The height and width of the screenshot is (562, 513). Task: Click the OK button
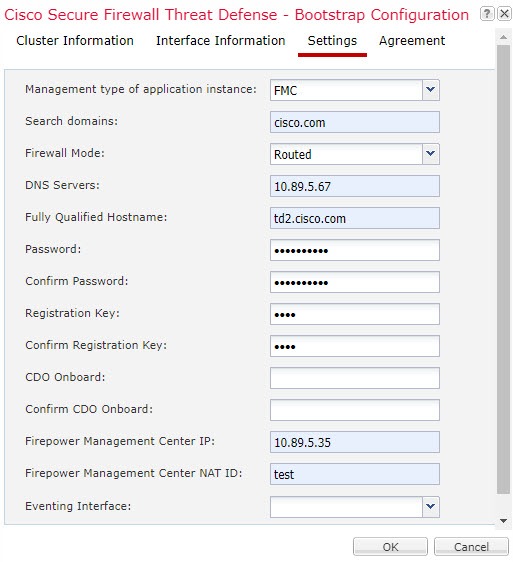click(390, 547)
